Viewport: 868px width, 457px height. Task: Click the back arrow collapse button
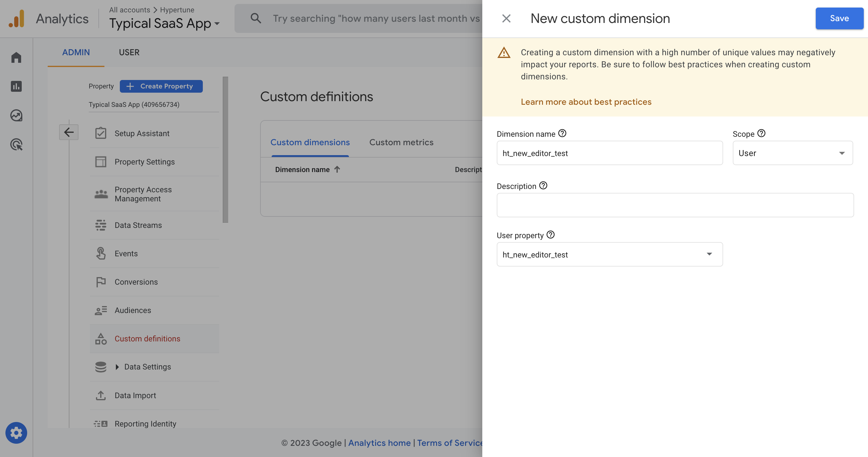(69, 132)
